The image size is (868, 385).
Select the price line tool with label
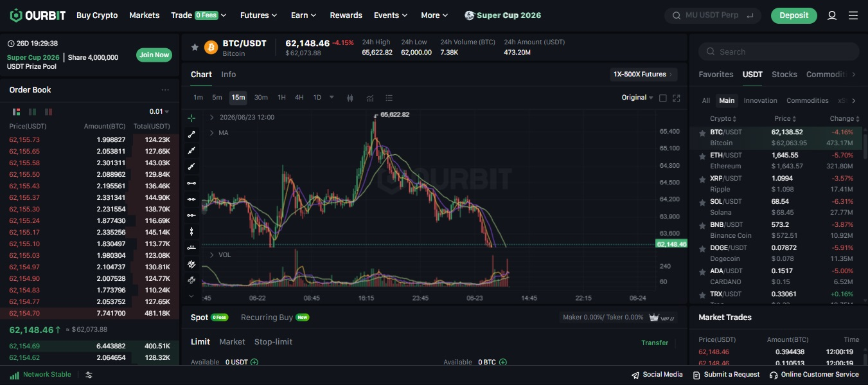(x=191, y=247)
